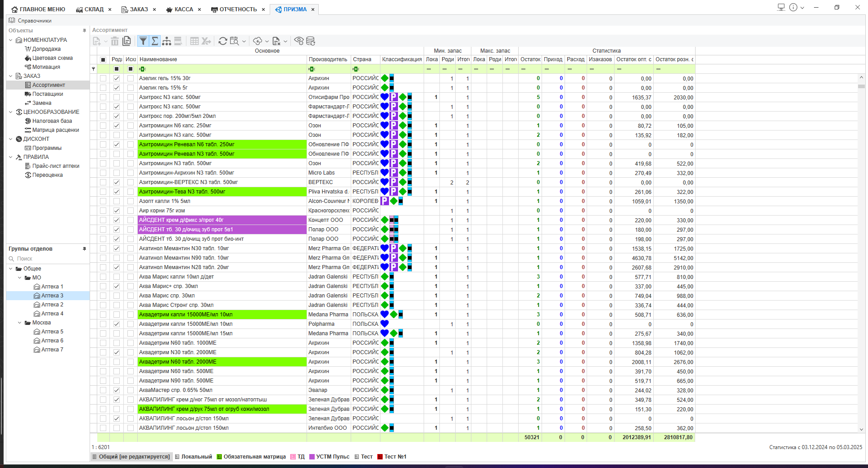This screenshot has width=868, height=468.
Task: Click the eye with gear settings icon
Action: pyautogui.click(x=298, y=41)
